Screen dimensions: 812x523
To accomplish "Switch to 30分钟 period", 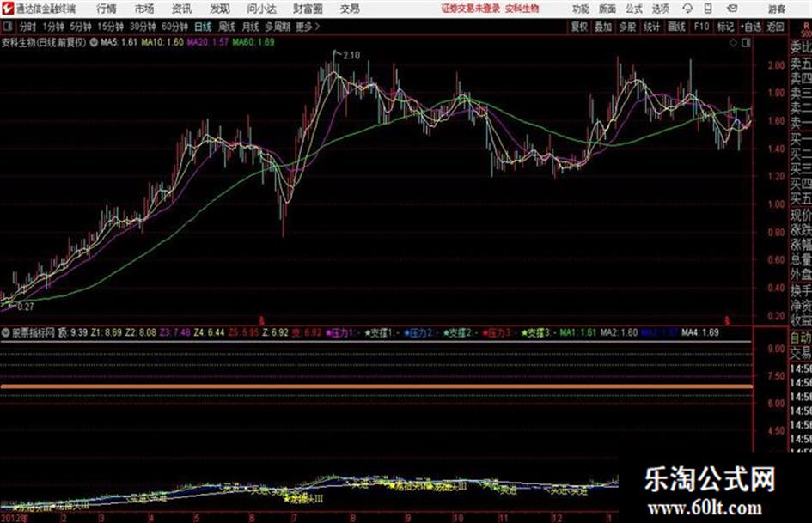I will point(143,27).
